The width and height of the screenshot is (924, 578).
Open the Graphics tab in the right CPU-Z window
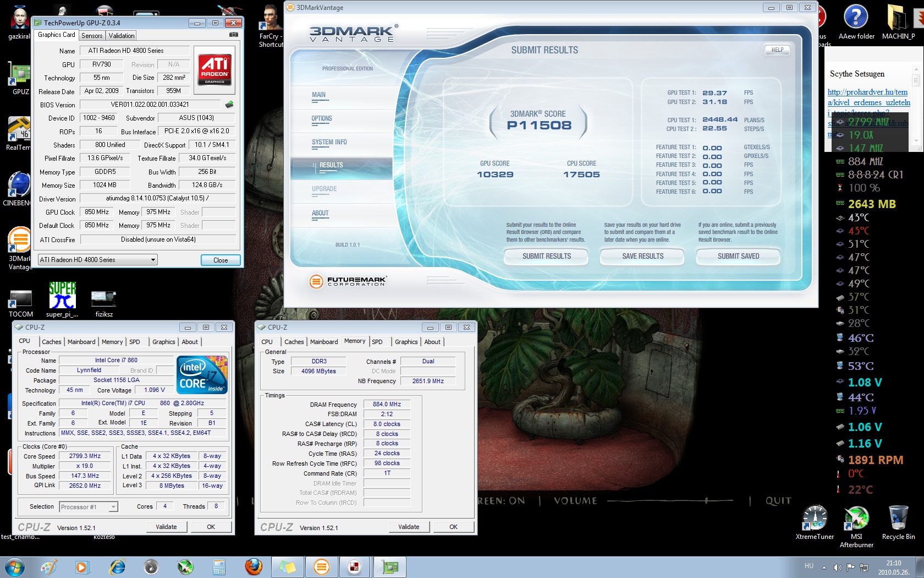click(x=406, y=342)
